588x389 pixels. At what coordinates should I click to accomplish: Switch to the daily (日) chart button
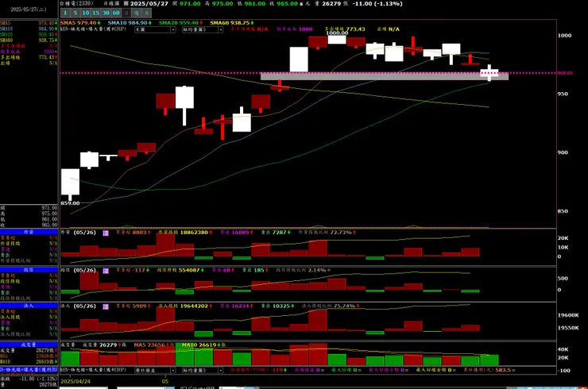point(126,13)
